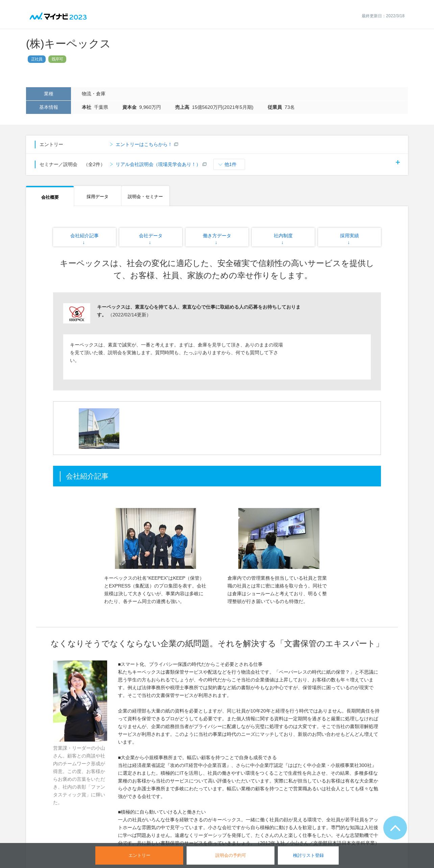The height and width of the screenshot is (868, 434).
Task: Click the 既卒可 badge
Action: (x=57, y=59)
